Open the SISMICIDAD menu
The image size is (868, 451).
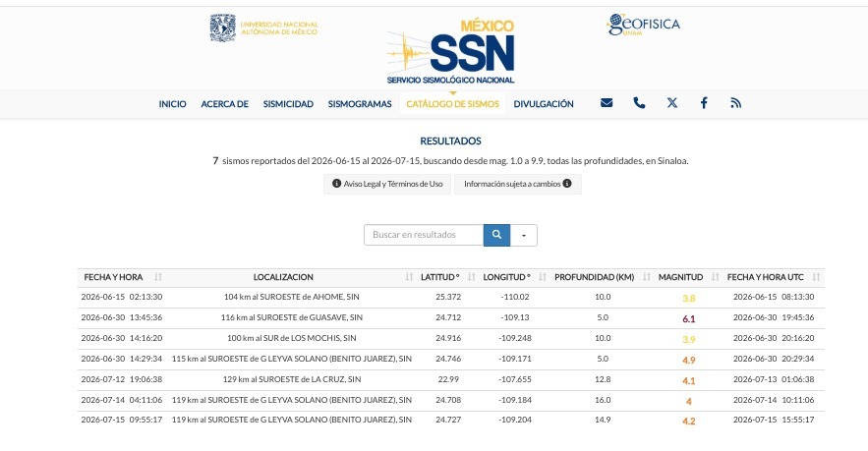pyautogui.click(x=288, y=104)
